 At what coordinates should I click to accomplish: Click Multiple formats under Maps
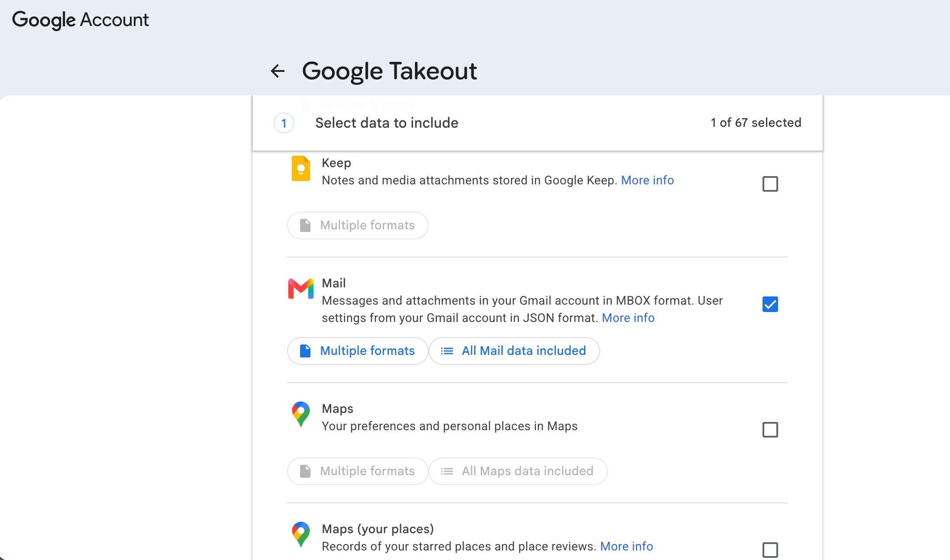coord(358,471)
